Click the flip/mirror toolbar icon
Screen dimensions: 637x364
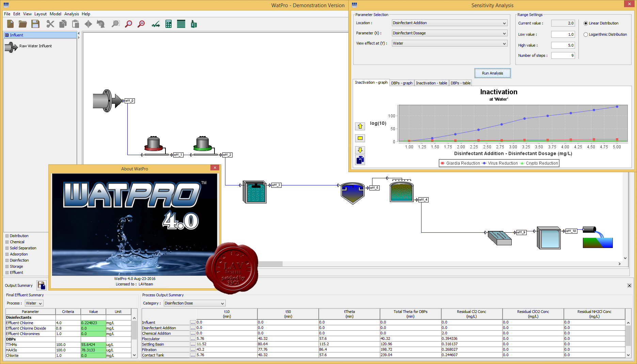(x=88, y=24)
